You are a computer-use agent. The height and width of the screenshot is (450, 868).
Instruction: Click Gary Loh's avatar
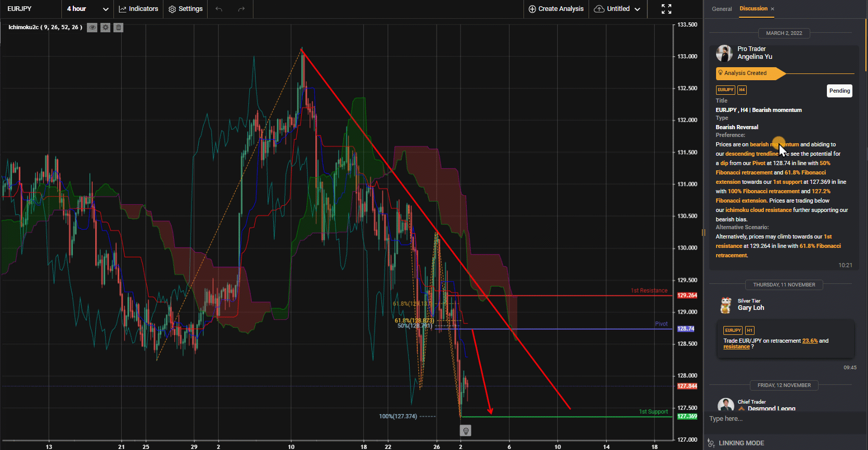tap(726, 305)
